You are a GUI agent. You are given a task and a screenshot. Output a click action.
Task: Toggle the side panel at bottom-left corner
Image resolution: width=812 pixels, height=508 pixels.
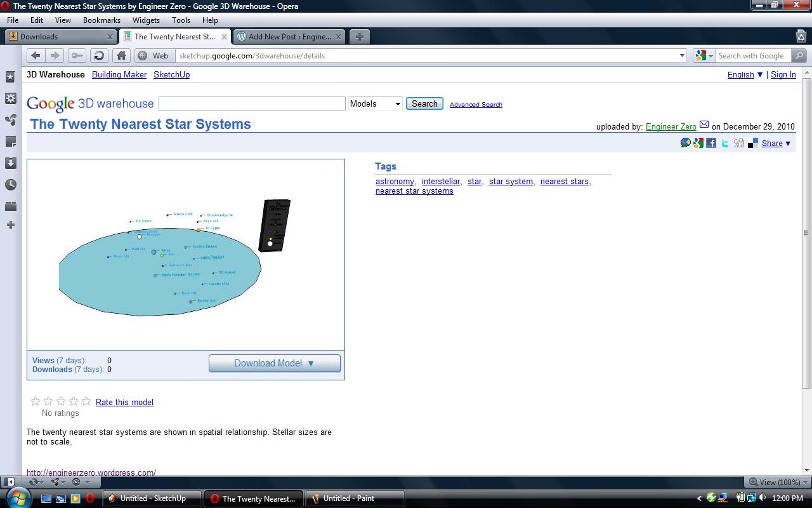pos(10,482)
